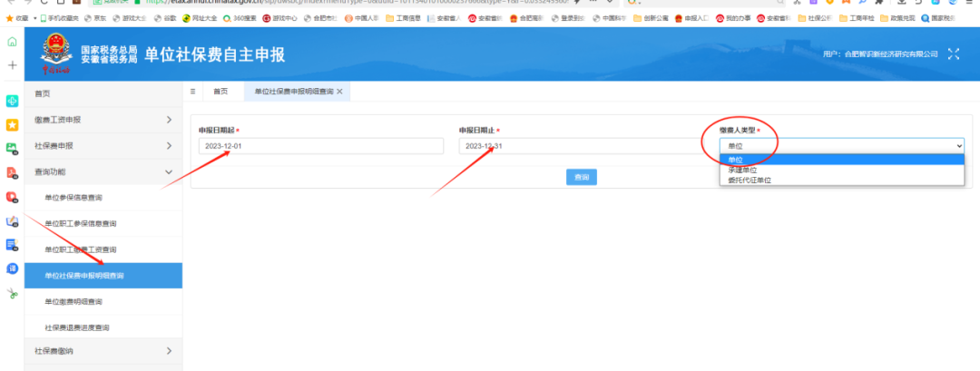Open the yellow star favorites sidebar icon
The image size is (980, 371).
(x=12, y=125)
